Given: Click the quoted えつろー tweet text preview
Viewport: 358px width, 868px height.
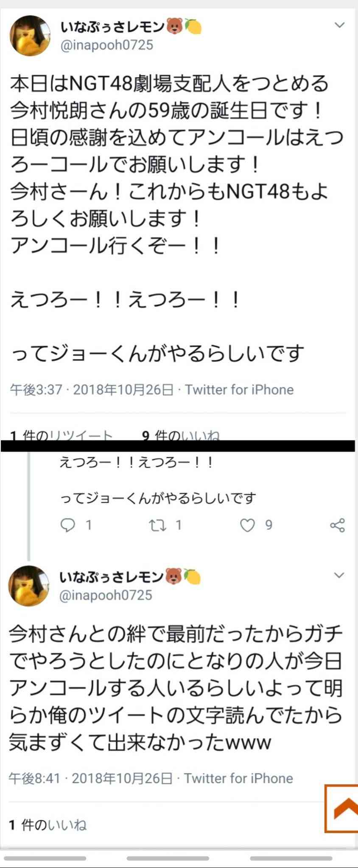Looking at the screenshot, I should point(158,480).
